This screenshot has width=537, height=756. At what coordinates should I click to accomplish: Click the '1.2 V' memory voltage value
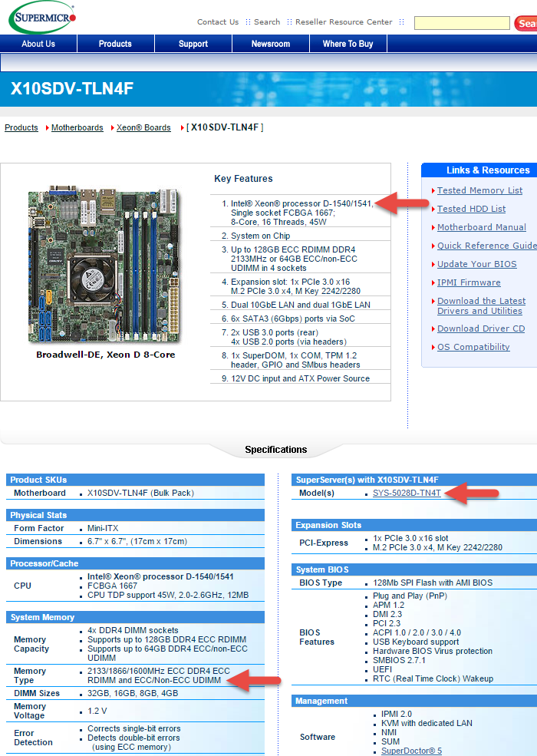pyautogui.click(x=97, y=711)
